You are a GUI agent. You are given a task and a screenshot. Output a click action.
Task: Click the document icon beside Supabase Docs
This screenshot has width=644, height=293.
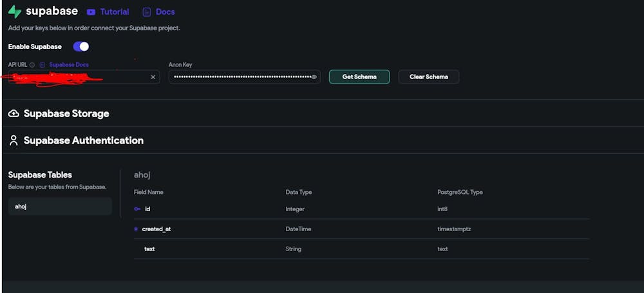click(x=42, y=65)
